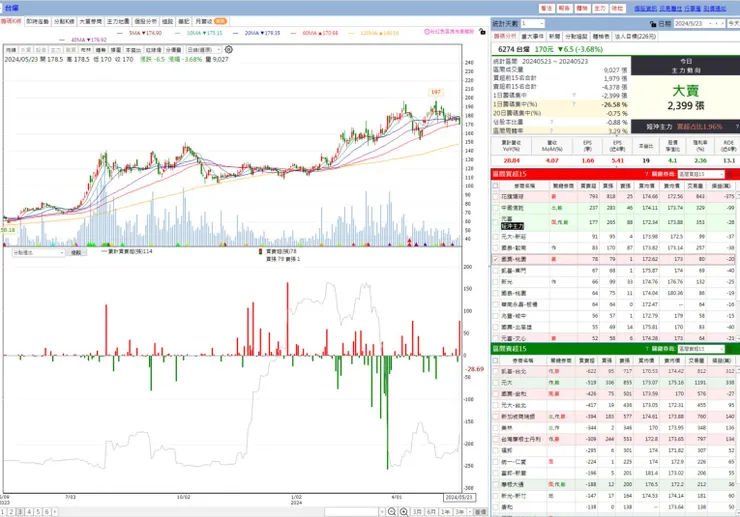Click arrow after page number 6
The height and width of the screenshot is (517, 740).
(55, 512)
